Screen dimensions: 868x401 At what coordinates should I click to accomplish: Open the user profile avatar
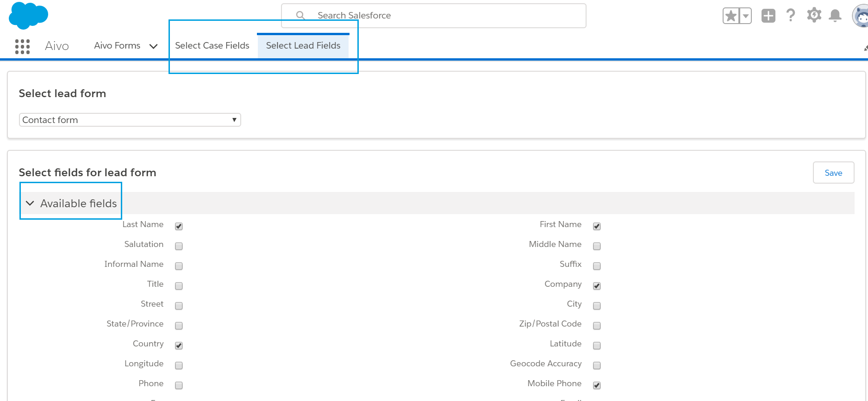click(x=861, y=16)
